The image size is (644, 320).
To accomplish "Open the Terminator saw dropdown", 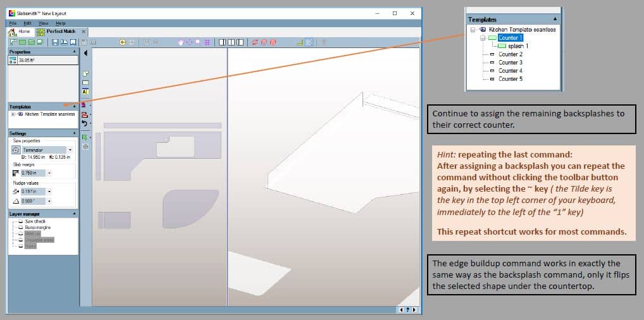I will tap(70, 150).
